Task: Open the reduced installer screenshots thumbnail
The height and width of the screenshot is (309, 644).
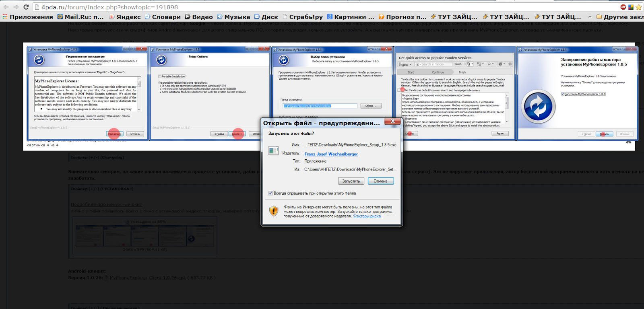Action: [x=145, y=236]
